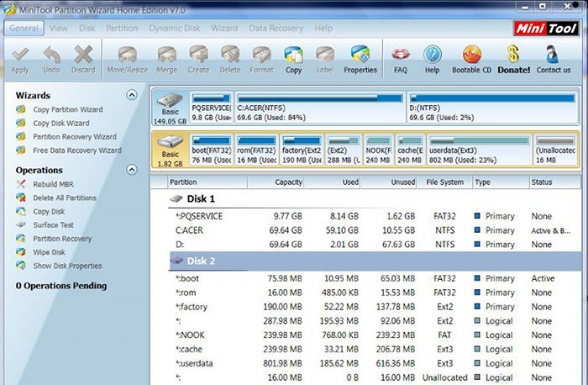Click the Apply checkmark toolbar icon

click(20, 55)
